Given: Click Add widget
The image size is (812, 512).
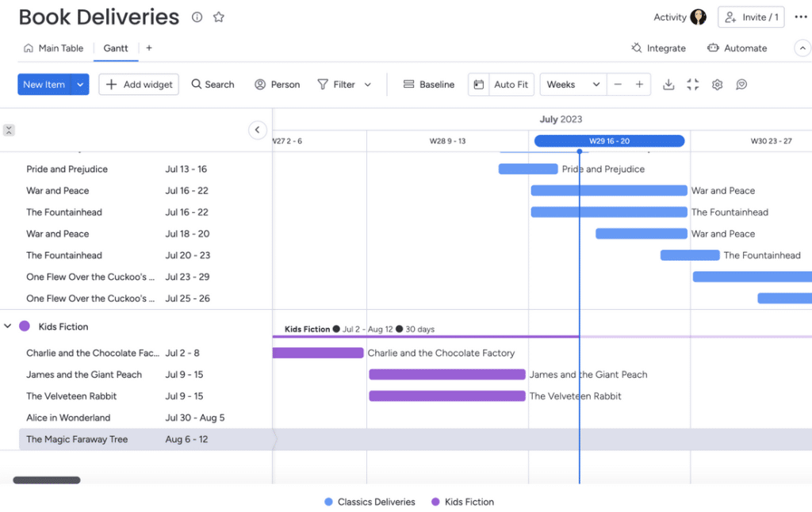Looking at the screenshot, I should pos(139,84).
